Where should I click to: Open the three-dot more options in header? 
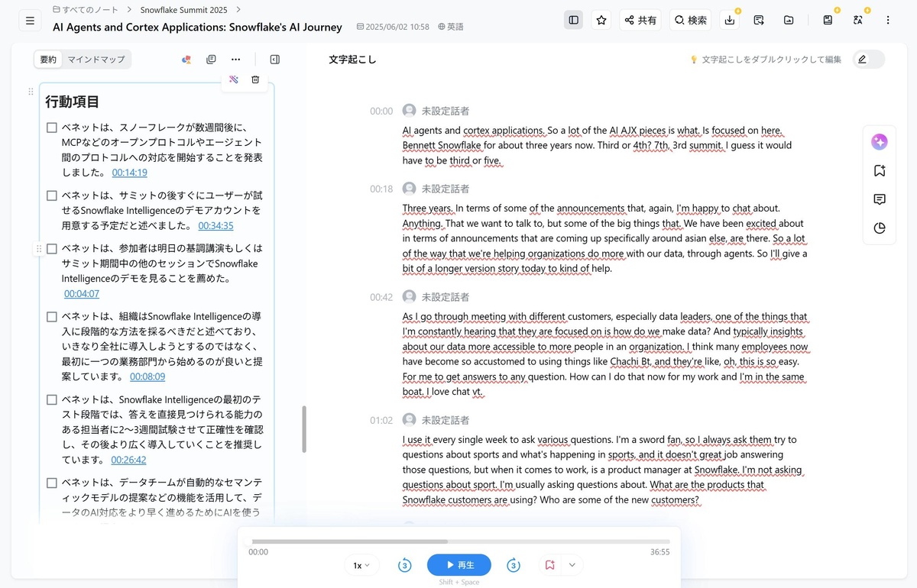pyautogui.click(x=888, y=21)
